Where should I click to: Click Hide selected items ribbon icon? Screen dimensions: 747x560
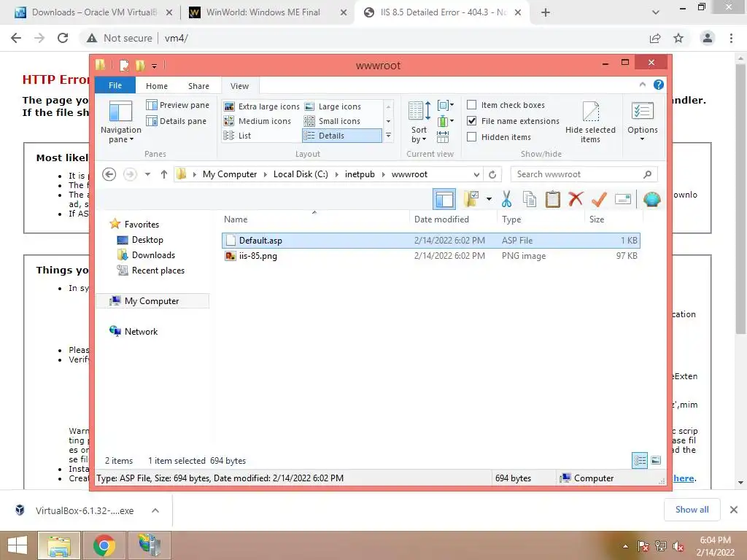590,122
